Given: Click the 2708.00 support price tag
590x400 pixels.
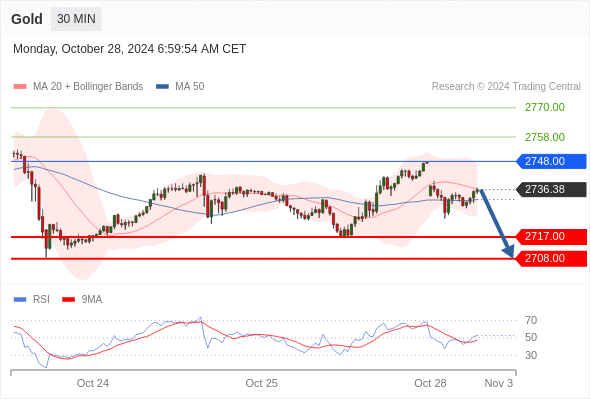Looking at the screenshot, I should pos(551,259).
